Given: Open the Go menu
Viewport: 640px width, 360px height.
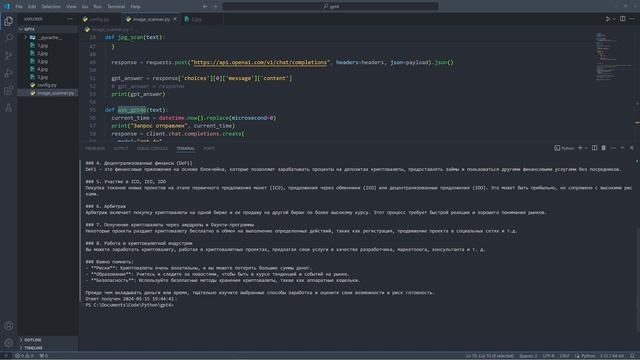Looking at the screenshot, I should [85, 7].
